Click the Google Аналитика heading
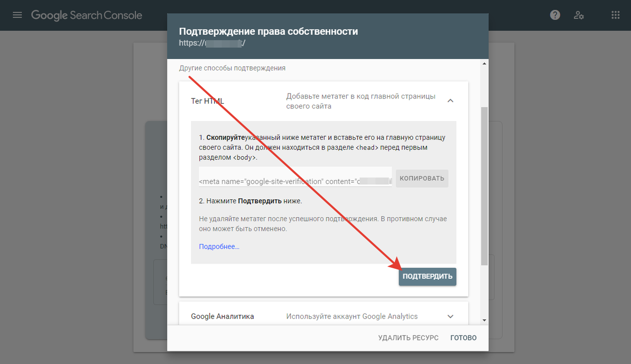Viewport: 631px width, 364px height. click(222, 317)
